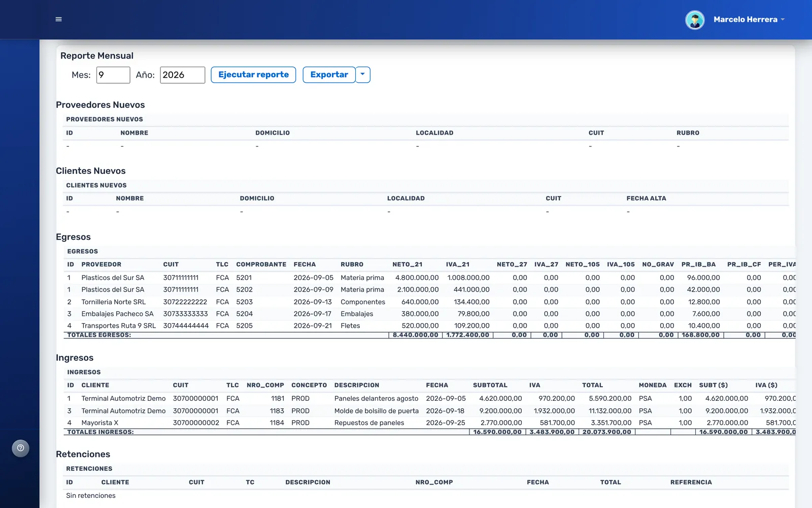Click Egresos date 2026-09-13

tap(313, 302)
